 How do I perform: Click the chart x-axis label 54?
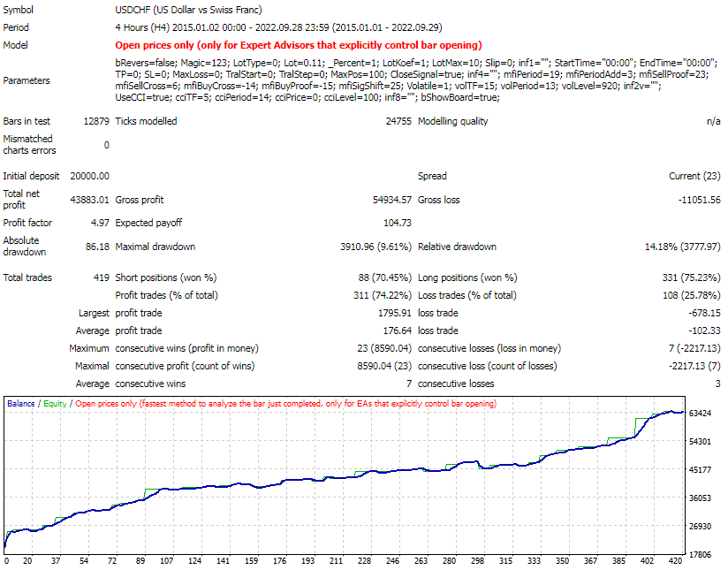coord(84,561)
